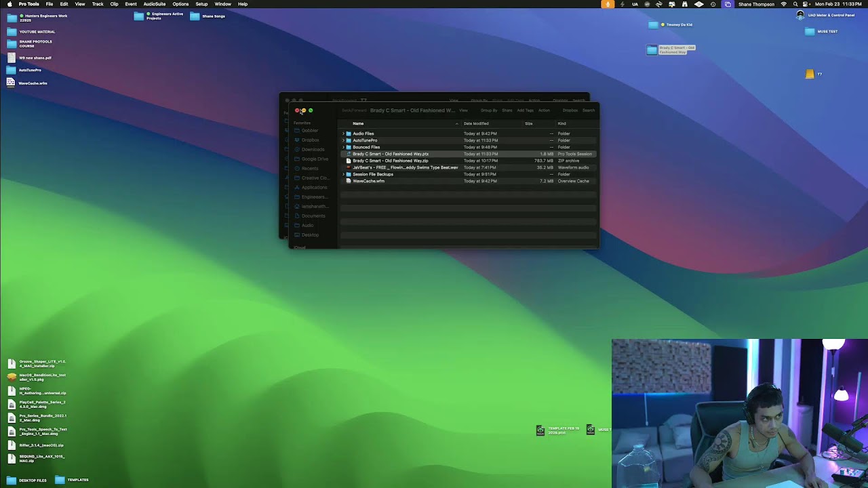Expand Session File Backups folder in Finder
This screenshot has height=488, width=868.
pyautogui.click(x=343, y=174)
